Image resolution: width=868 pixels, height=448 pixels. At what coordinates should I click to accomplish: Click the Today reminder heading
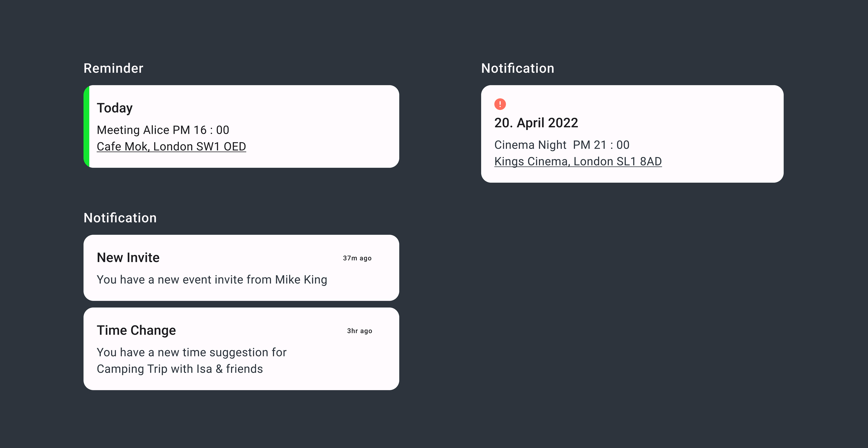[x=115, y=108]
